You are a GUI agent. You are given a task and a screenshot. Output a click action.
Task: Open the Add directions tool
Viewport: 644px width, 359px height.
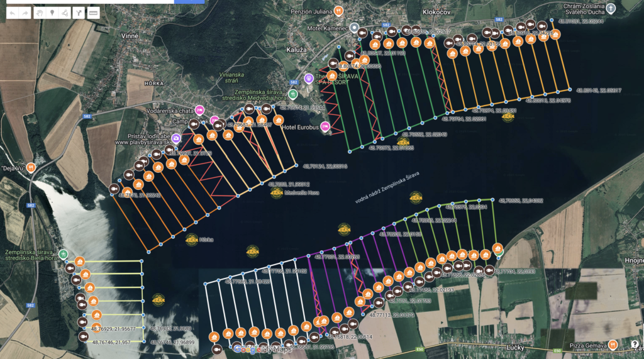point(79,13)
